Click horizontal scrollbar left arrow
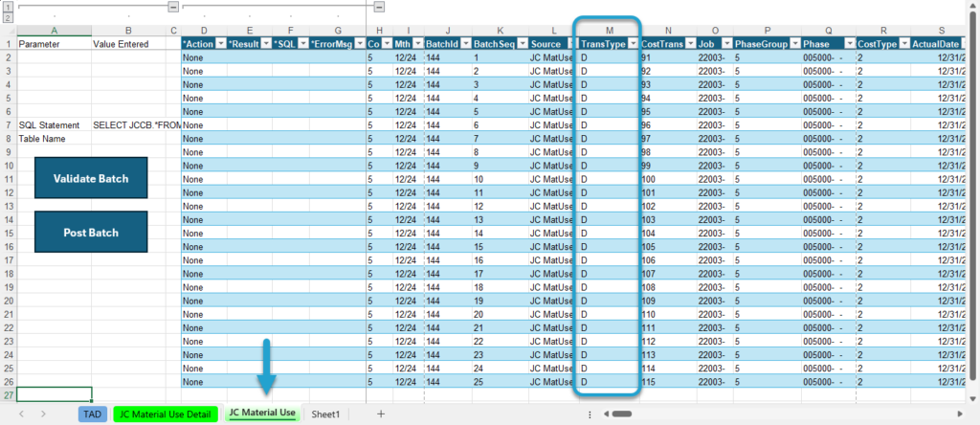 coord(605,414)
